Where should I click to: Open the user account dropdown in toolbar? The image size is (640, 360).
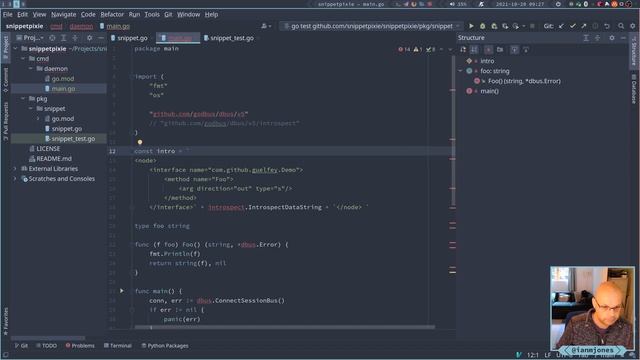(x=266, y=26)
